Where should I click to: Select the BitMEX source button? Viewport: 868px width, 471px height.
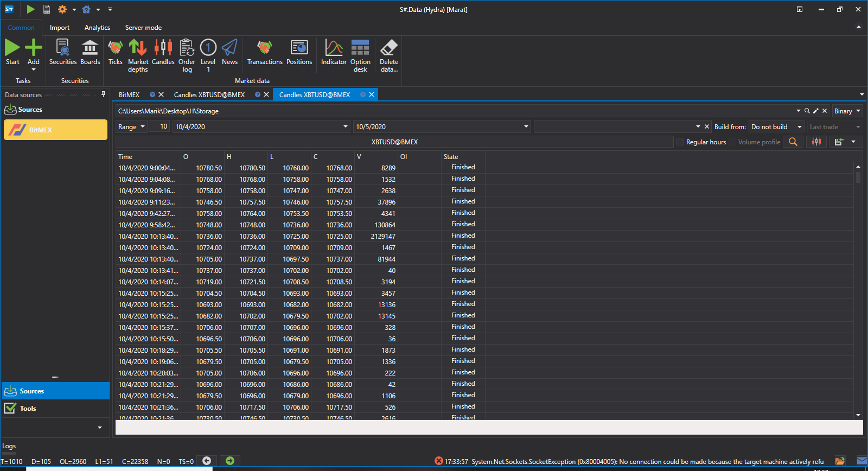56,130
